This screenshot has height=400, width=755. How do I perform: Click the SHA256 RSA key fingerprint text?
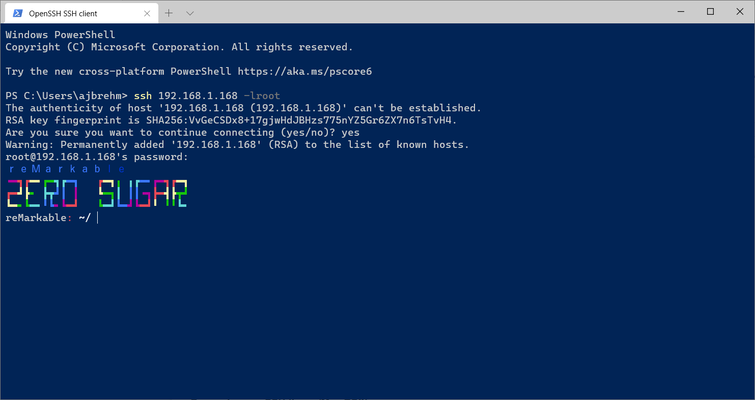[301, 120]
